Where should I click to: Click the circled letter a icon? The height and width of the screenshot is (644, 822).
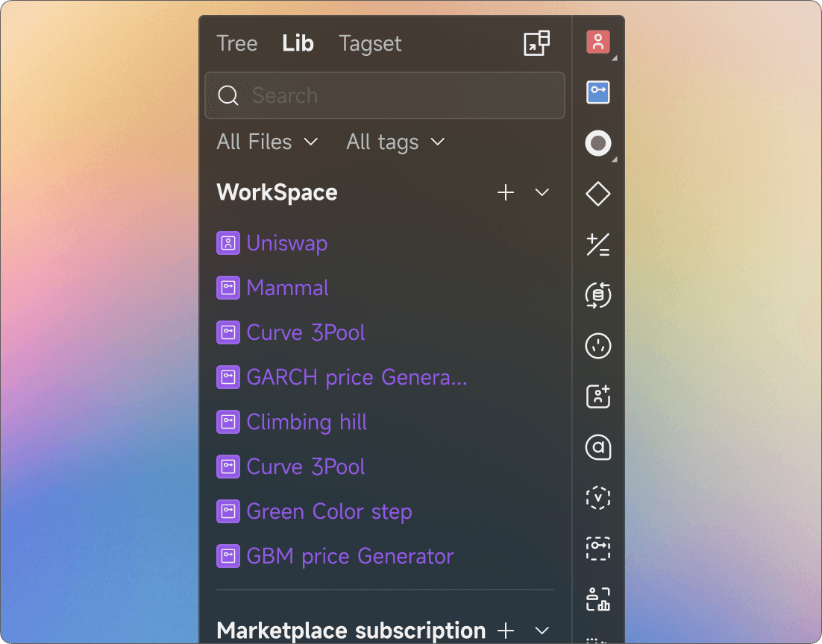tap(598, 447)
